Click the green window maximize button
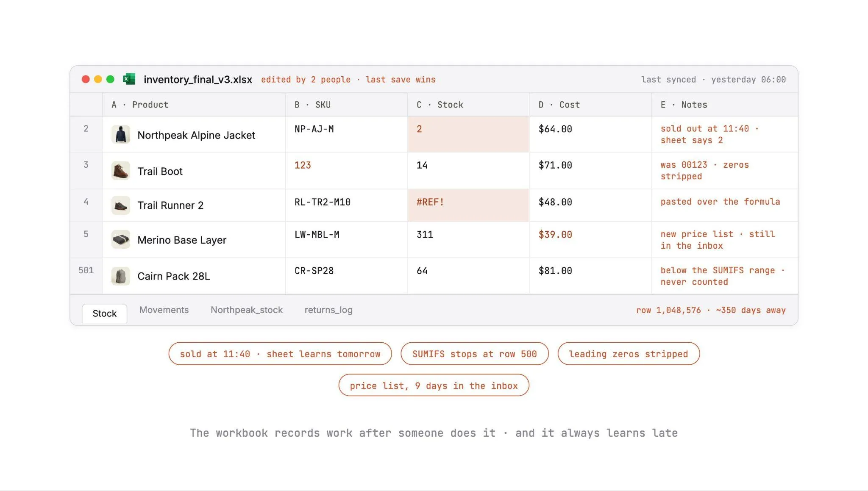This screenshot has width=868, height=491. 110,79
